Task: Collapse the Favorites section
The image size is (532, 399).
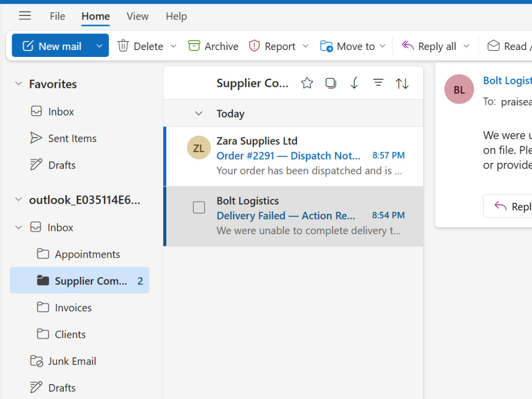Action: click(x=19, y=84)
